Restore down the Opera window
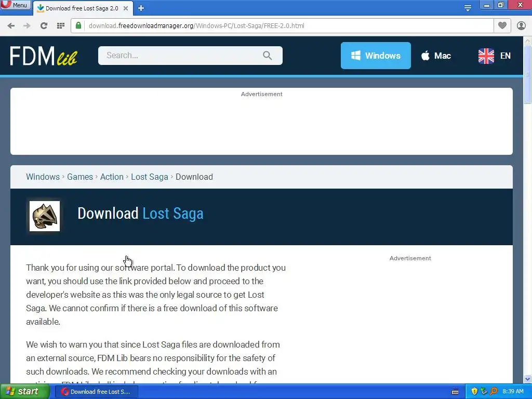The height and width of the screenshot is (399, 532). pyautogui.click(x=500, y=5)
